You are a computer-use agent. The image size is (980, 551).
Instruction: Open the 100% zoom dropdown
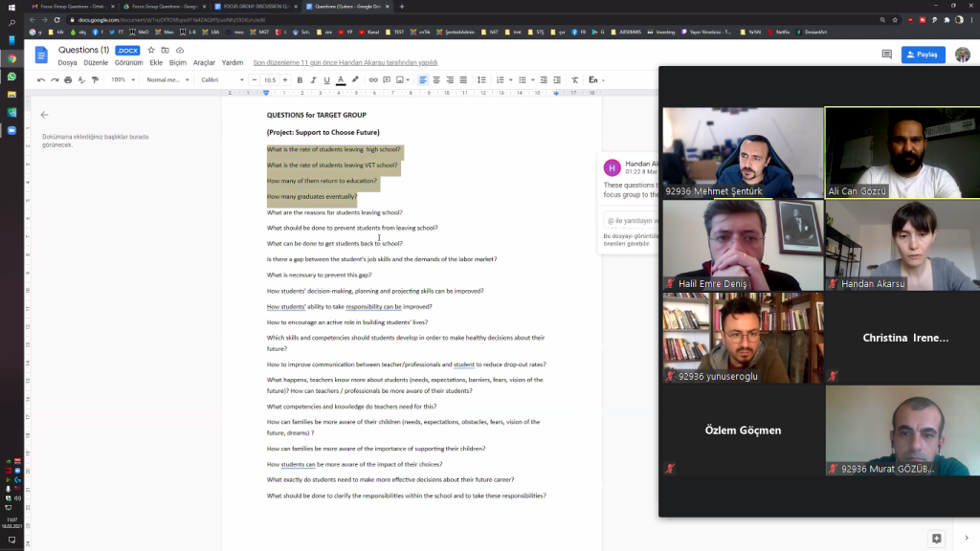pyautogui.click(x=122, y=80)
